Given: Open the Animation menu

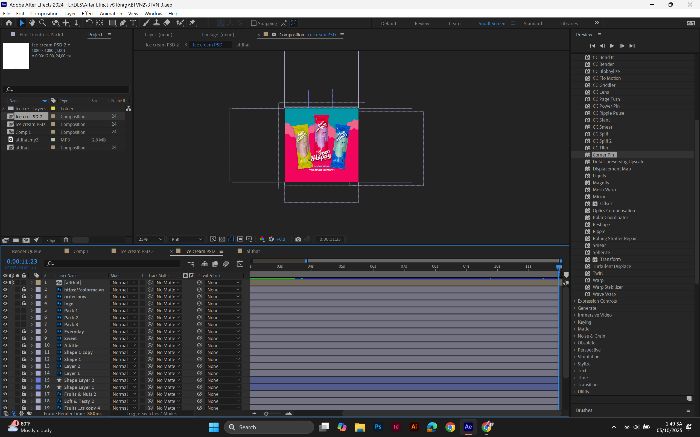Looking at the screenshot, I should [110, 14].
